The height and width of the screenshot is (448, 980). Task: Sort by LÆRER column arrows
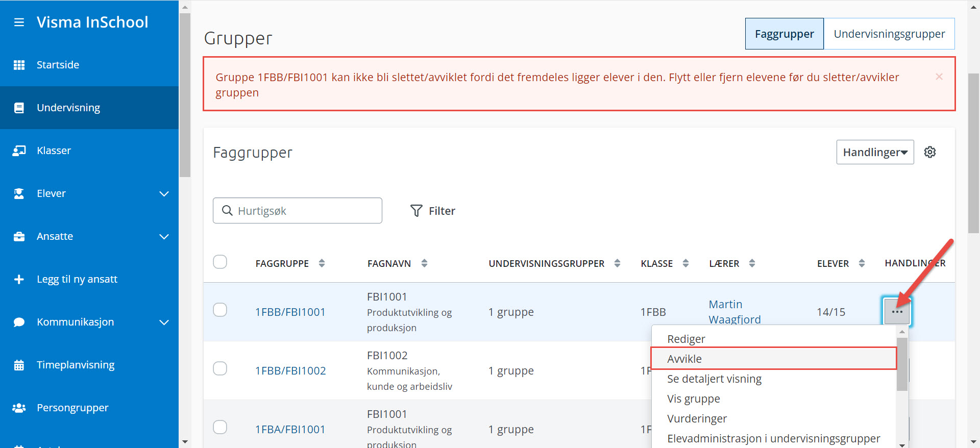752,263
